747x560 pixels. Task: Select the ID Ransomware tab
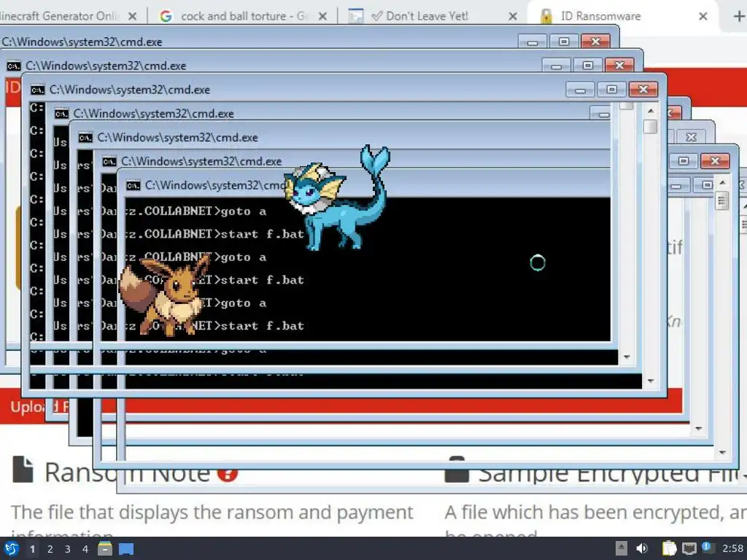pos(622,16)
